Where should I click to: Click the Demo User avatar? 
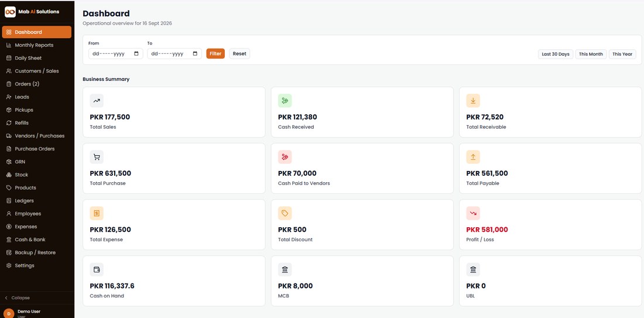[9, 313]
